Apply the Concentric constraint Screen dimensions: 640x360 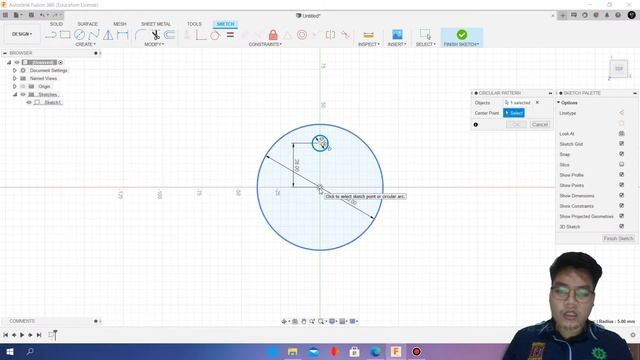(x=302, y=35)
